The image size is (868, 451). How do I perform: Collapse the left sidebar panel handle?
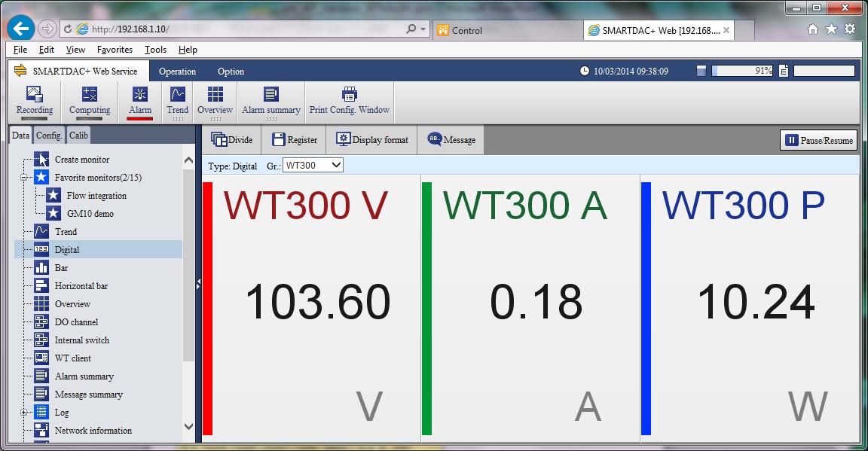coord(198,284)
